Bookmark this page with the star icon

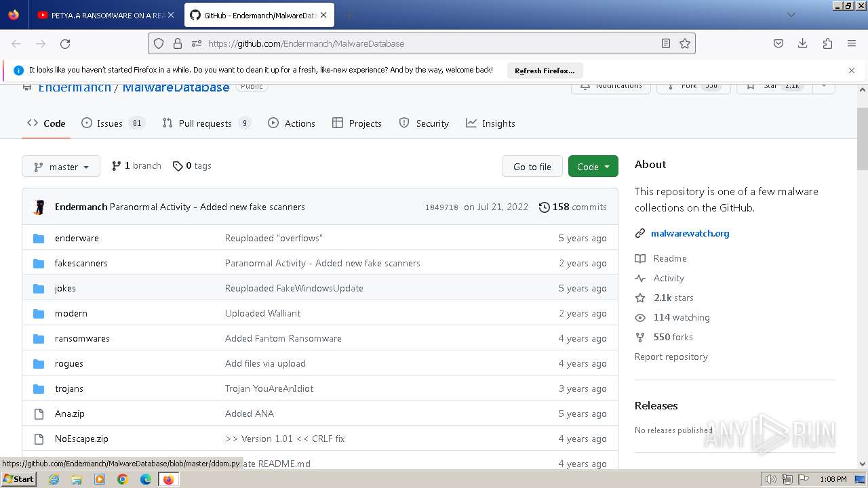click(x=685, y=43)
